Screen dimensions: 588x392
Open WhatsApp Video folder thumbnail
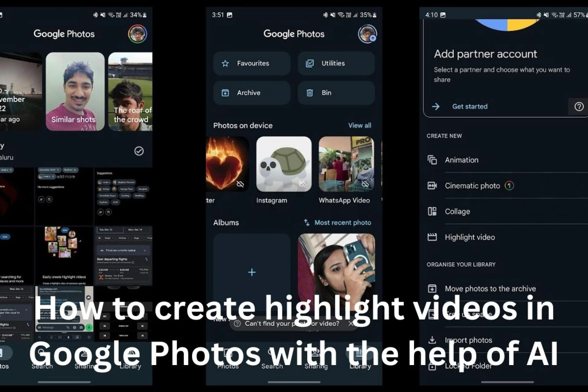point(346,164)
